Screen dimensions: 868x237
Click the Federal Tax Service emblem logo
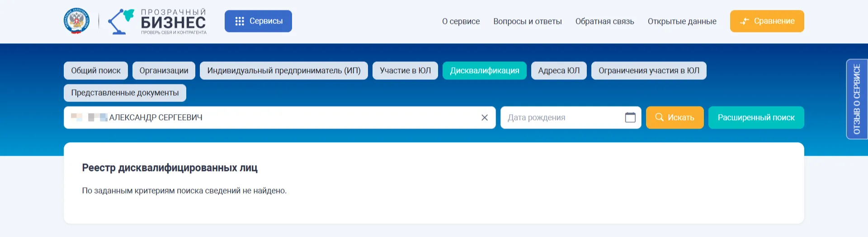coord(76,21)
